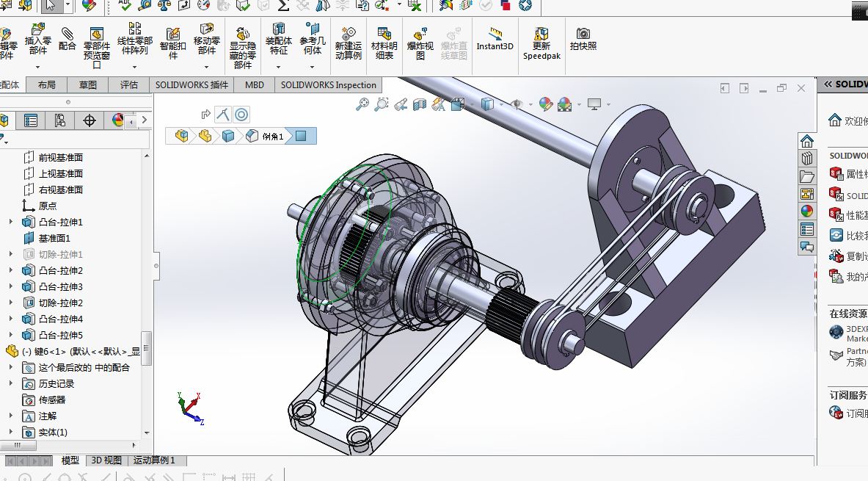The width and height of the screenshot is (868, 481).
Task: Expand the 实体(1) node
Action: pyautogui.click(x=10, y=432)
